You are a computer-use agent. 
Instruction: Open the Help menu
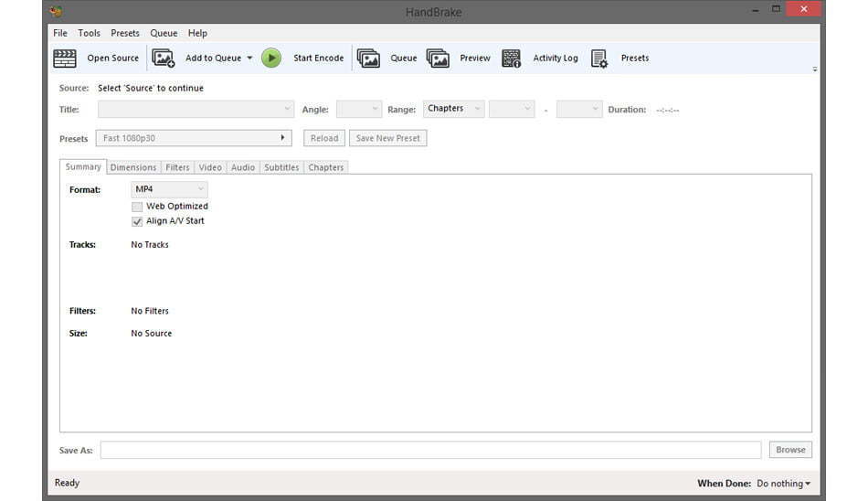point(197,33)
